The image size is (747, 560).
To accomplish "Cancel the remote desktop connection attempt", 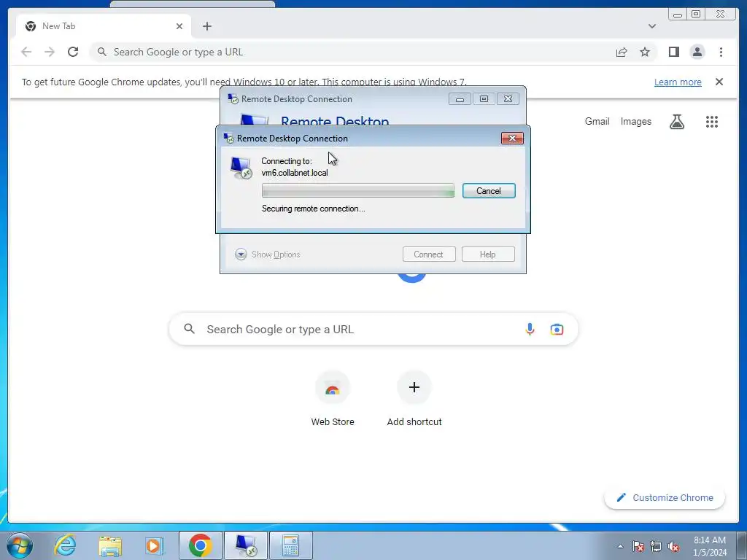I will pyautogui.click(x=488, y=191).
